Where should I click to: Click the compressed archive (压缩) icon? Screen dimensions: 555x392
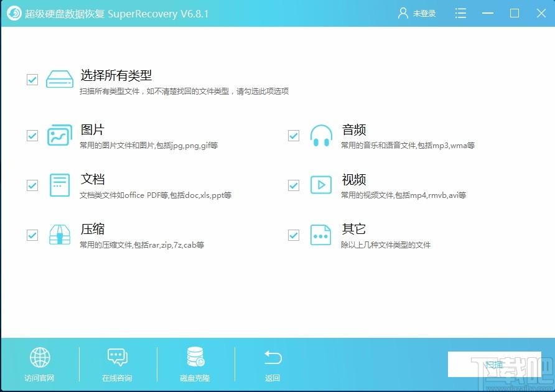tap(60, 235)
